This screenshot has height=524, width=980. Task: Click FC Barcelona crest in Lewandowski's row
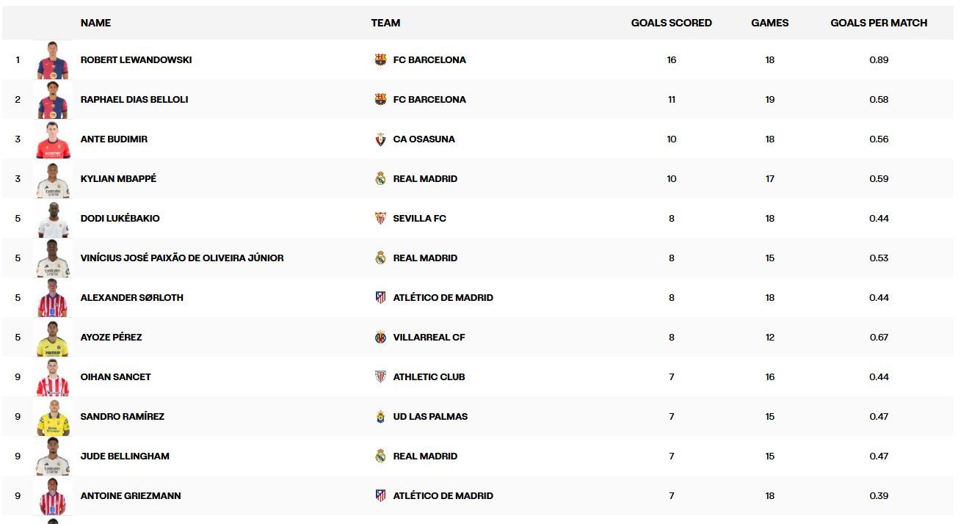coord(380,60)
